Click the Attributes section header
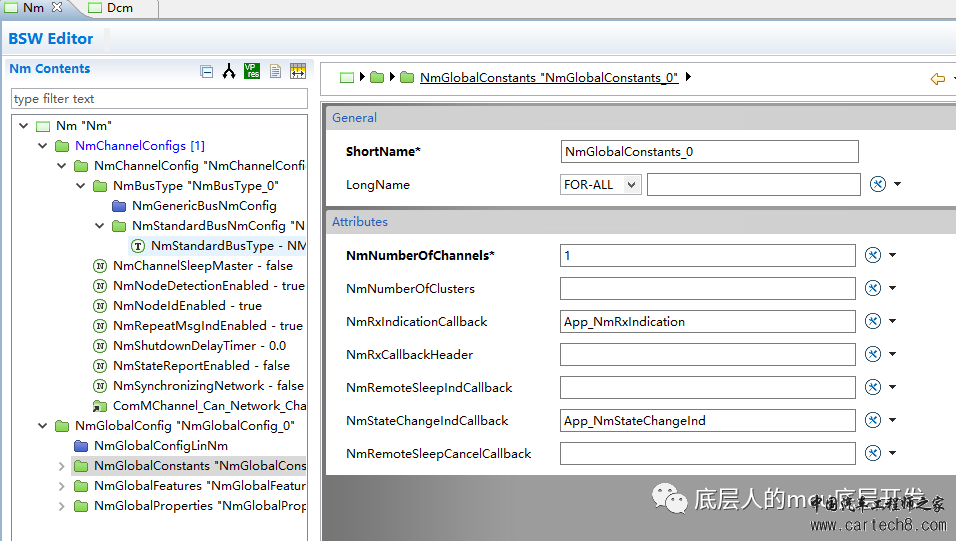The height and width of the screenshot is (541, 956). click(641, 222)
